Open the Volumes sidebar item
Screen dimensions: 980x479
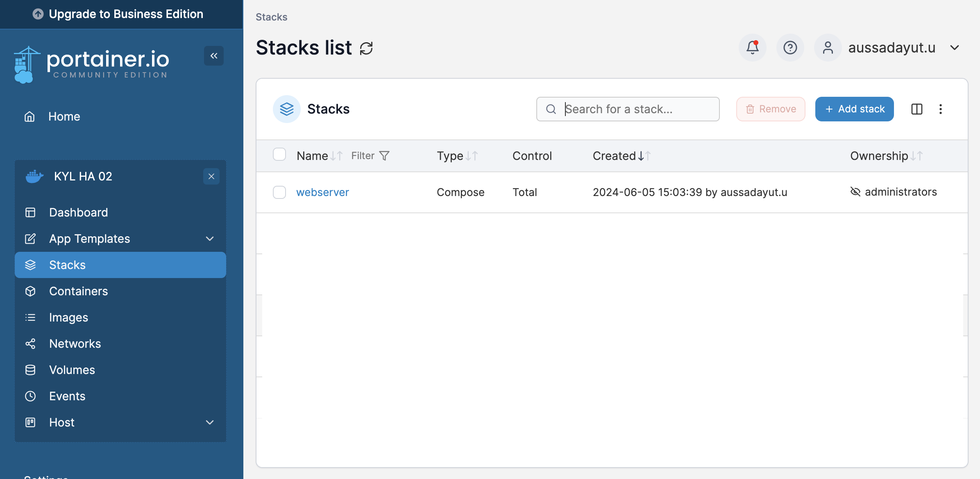click(72, 370)
